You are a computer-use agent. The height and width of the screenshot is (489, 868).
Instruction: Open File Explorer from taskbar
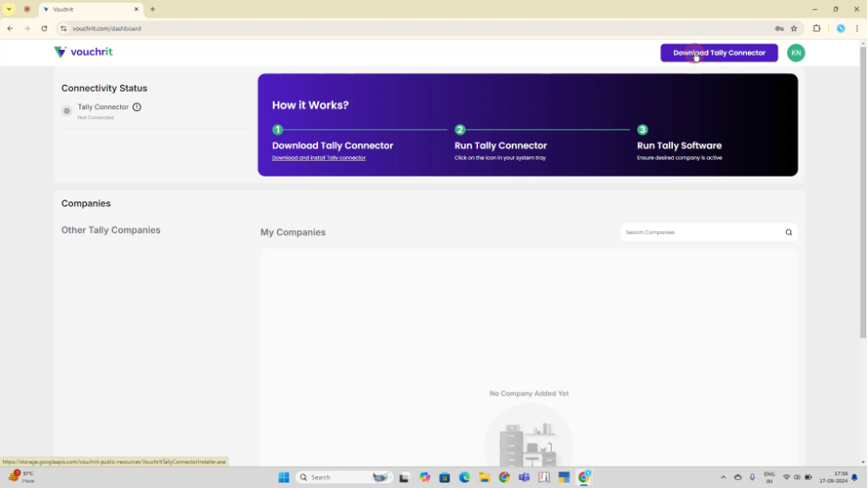tap(484, 477)
